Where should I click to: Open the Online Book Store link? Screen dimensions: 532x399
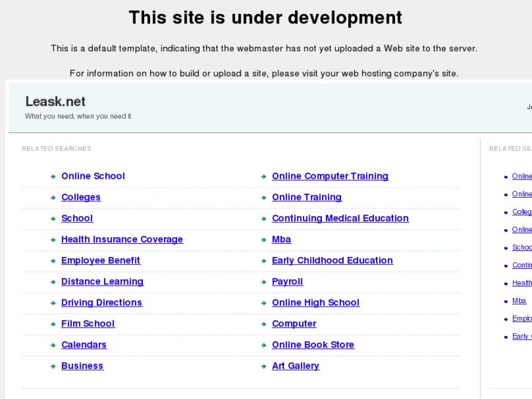312,345
